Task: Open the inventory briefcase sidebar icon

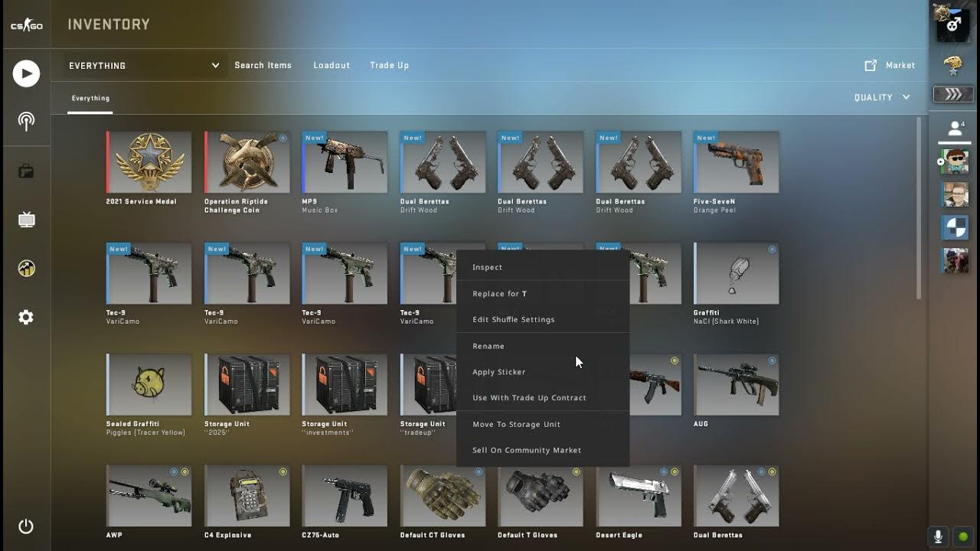Action: pyautogui.click(x=26, y=171)
